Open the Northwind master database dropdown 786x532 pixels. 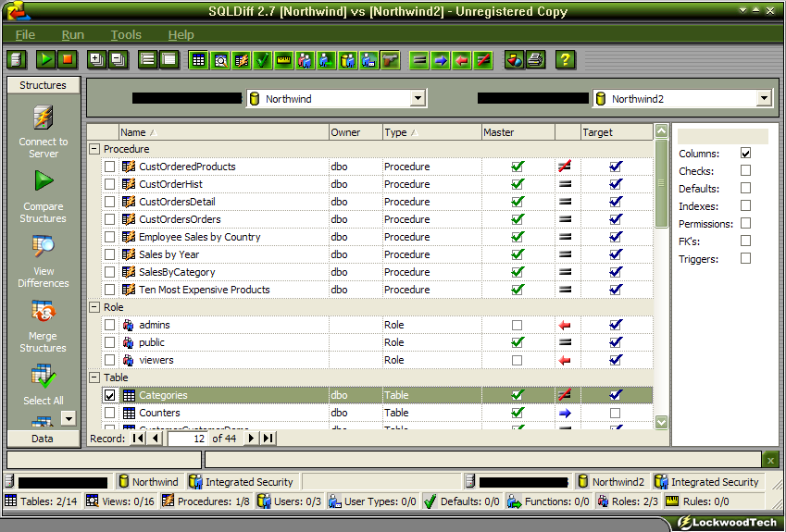pyautogui.click(x=418, y=99)
